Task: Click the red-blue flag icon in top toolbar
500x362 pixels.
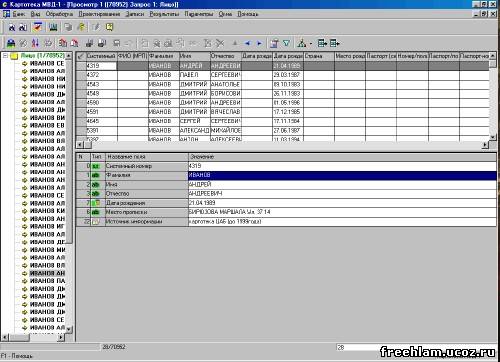Action: click(37, 27)
